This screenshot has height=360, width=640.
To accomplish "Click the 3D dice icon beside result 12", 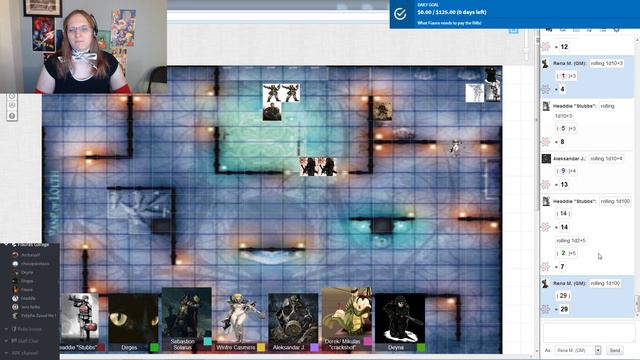I will (x=546, y=47).
